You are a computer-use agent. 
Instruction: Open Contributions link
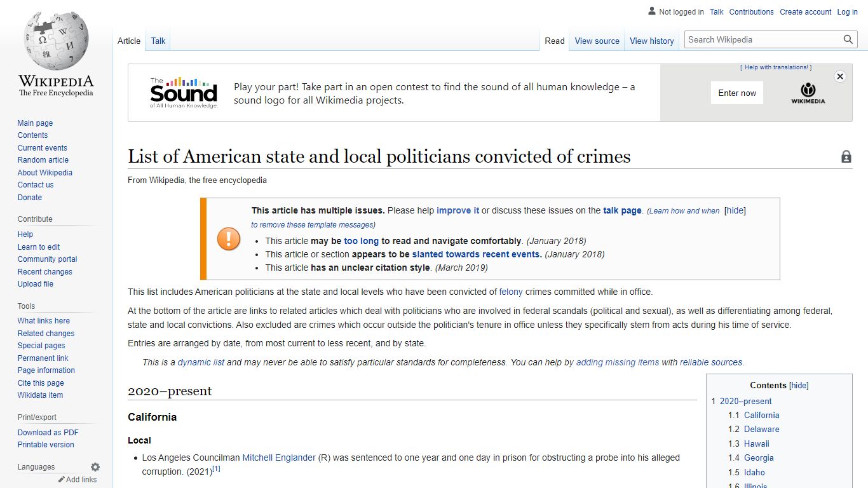(x=752, y=11)
